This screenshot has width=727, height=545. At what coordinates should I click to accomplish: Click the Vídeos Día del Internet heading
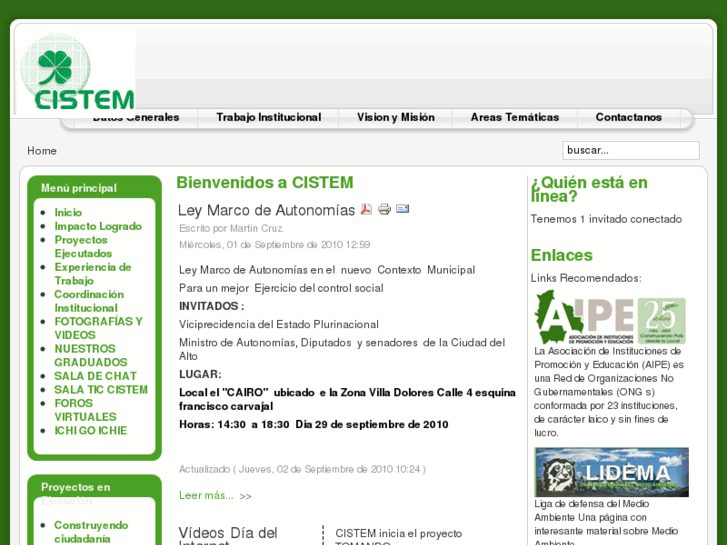click(x=228, y=536)
